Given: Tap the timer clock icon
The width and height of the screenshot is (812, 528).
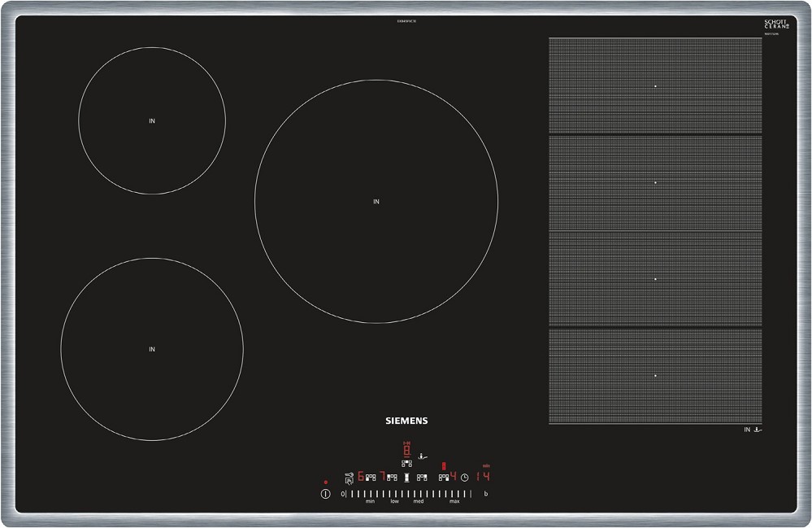Looking at the screenshot, I should [x=465, y=478].
